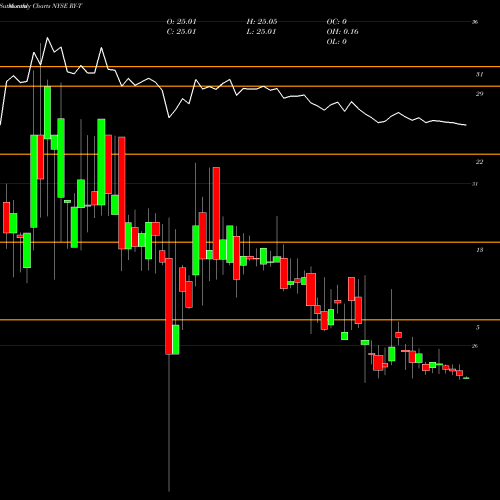Click the 5 price axis label
The image size is (500, 500).
pyautogui.click(x=478, y=328)
